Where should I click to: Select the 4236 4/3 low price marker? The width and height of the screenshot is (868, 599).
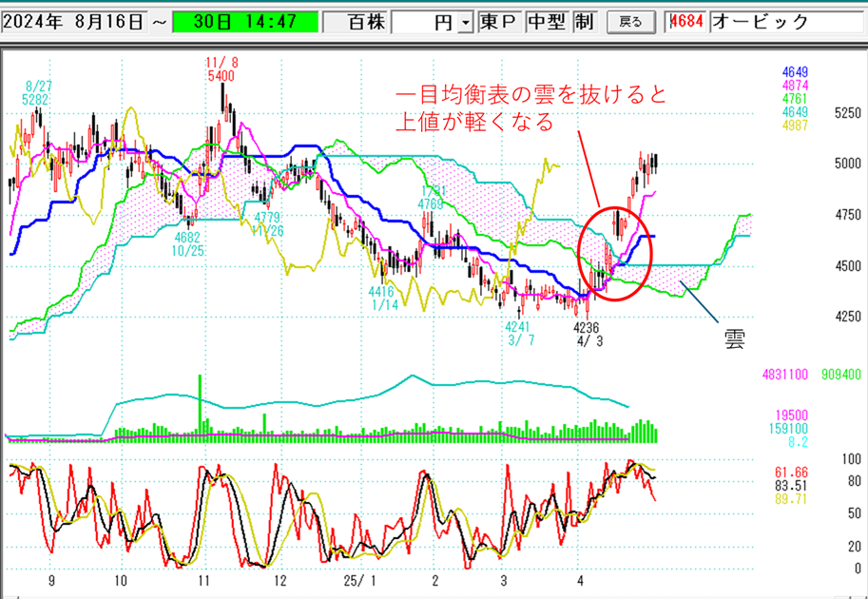tap(588, 333)
